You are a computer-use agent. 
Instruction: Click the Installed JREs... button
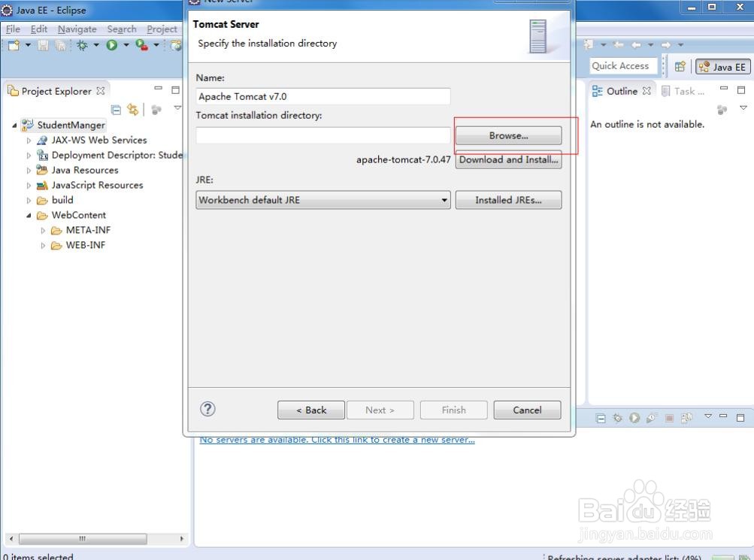coord(508,200)
